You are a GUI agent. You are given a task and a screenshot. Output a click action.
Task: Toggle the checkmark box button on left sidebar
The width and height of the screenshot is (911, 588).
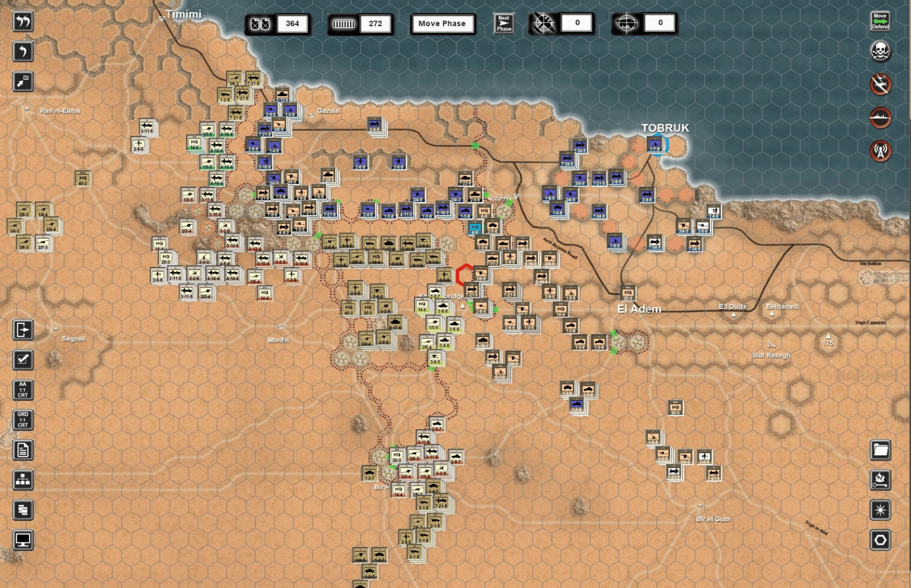click(23, 360)
